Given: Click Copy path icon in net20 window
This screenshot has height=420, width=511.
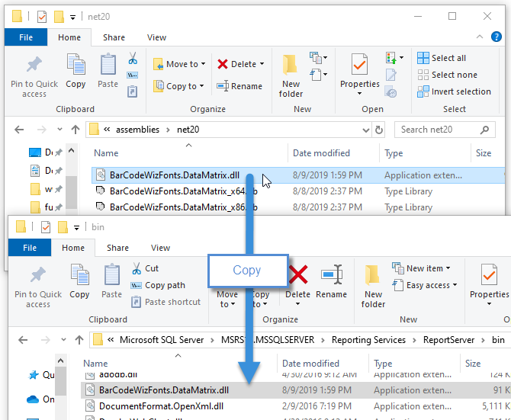Looking at the screenshot, I should click(x=132, y=75).
